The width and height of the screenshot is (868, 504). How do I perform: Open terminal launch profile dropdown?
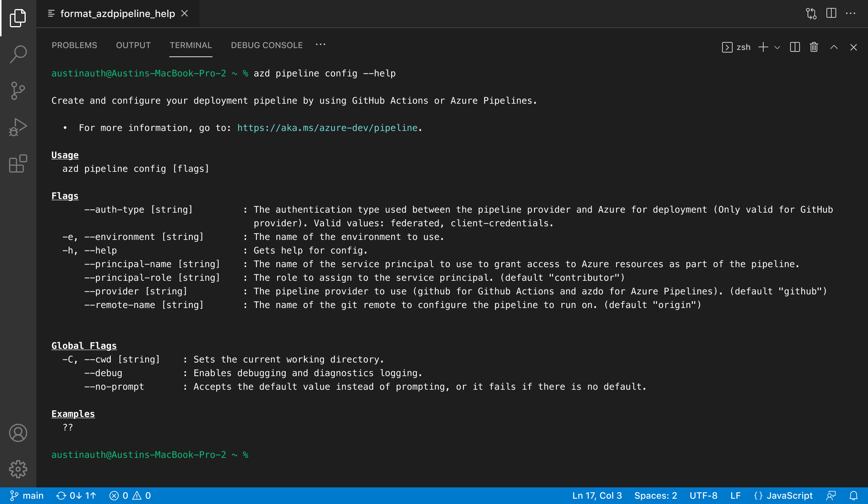coord(777,48)
